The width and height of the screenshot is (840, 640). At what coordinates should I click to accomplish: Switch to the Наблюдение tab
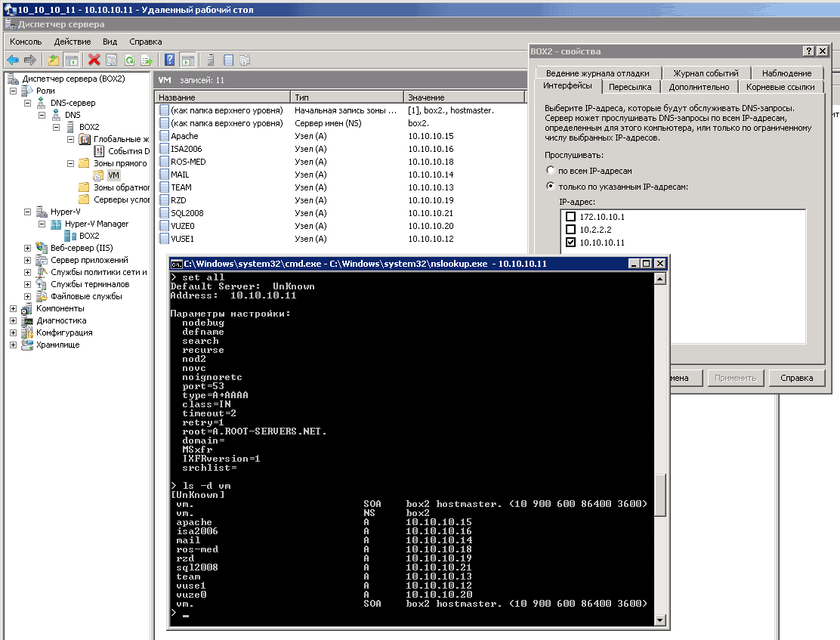pyautogui.click(x=786, y=73)
